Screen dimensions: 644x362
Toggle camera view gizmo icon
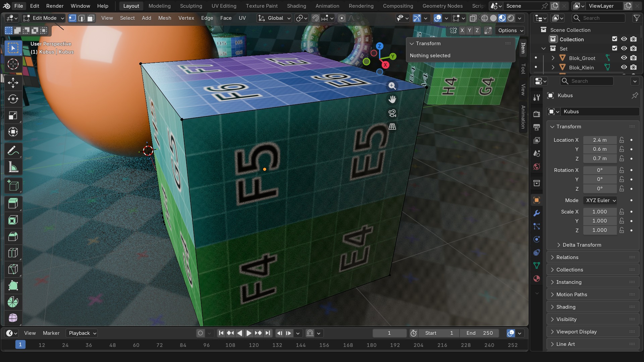tap(392, 113)
